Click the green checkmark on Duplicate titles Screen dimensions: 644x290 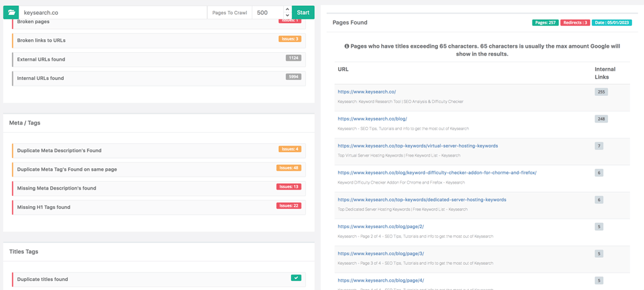pyautogui.click(x=296, y=278)
